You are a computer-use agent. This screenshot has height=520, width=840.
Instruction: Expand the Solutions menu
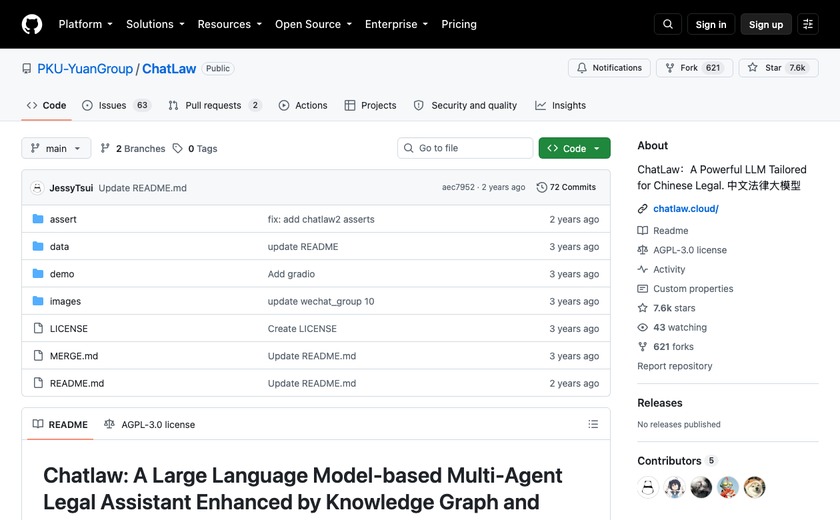(x=155, y=24)
